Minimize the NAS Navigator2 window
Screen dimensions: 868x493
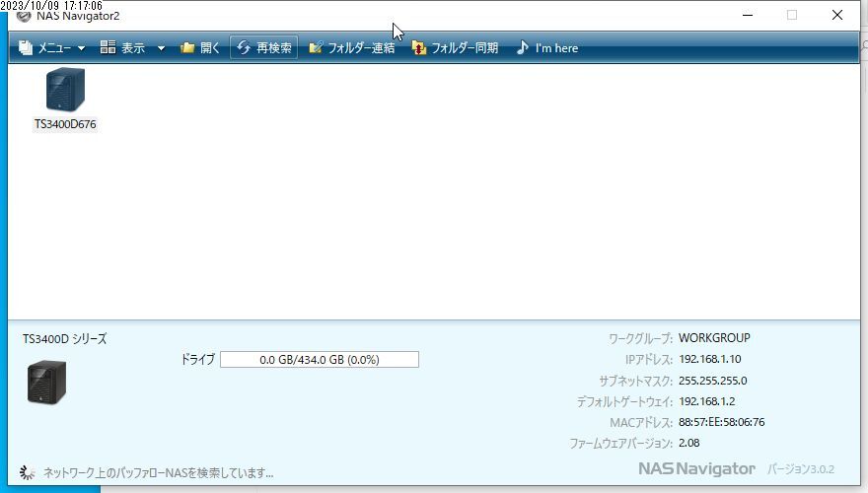748,15
